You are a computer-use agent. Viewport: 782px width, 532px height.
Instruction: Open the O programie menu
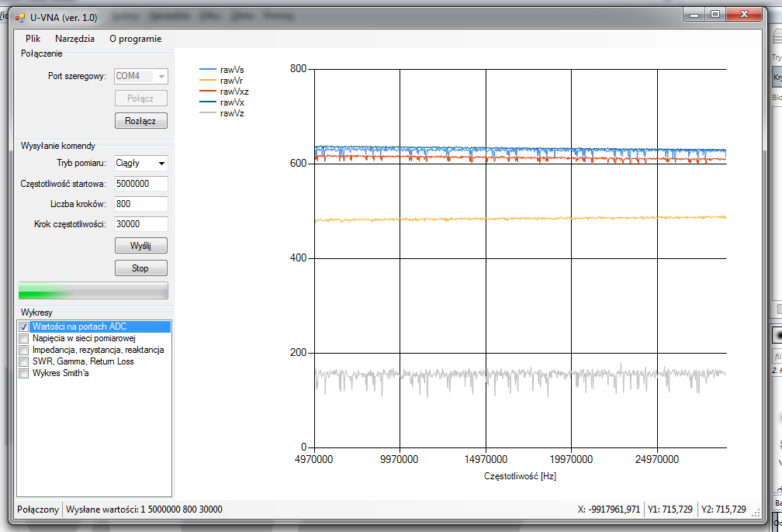(x=135, y=39)
